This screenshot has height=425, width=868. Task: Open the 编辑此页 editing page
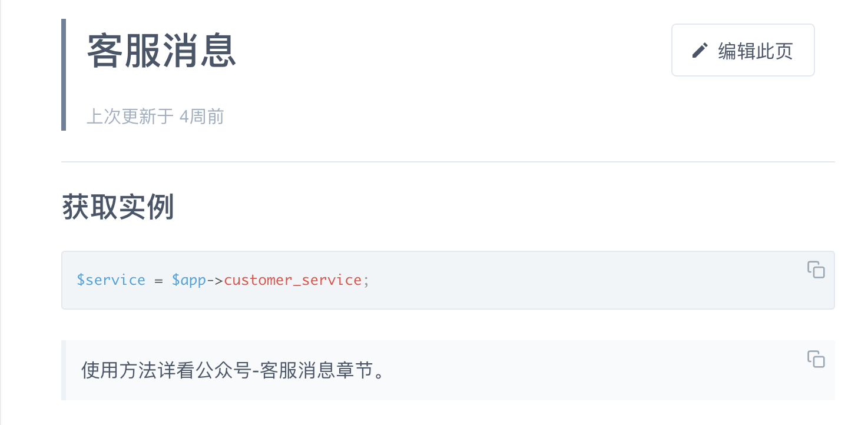[743, 51]
